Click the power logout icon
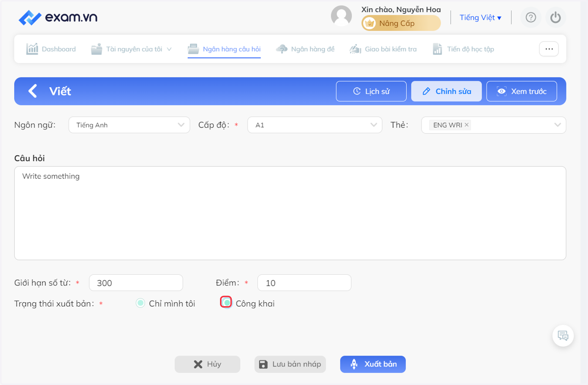588x385 pixels. (x=555, y=18)
